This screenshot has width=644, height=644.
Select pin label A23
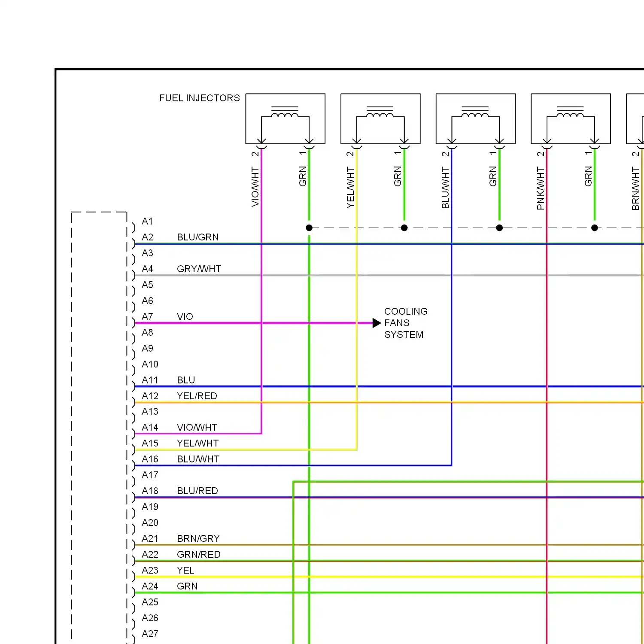click(150, 571)
